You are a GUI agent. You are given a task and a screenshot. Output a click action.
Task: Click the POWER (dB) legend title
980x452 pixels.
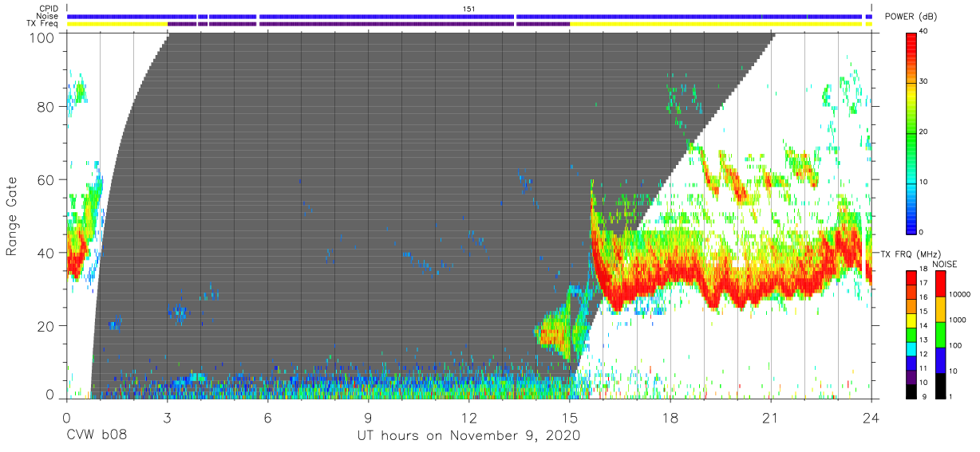pyautogui.click(x=911, y=17)
